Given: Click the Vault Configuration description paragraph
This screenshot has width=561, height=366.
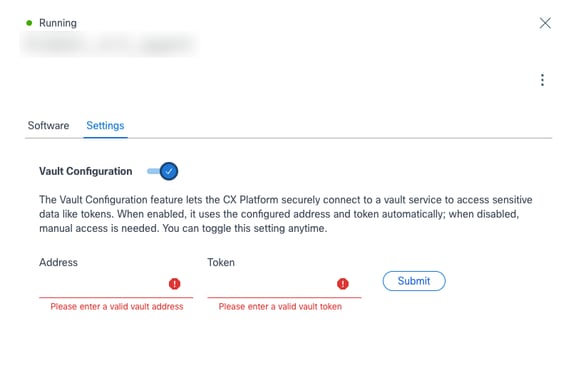Looking at the screenshot, I should [286, 214].
